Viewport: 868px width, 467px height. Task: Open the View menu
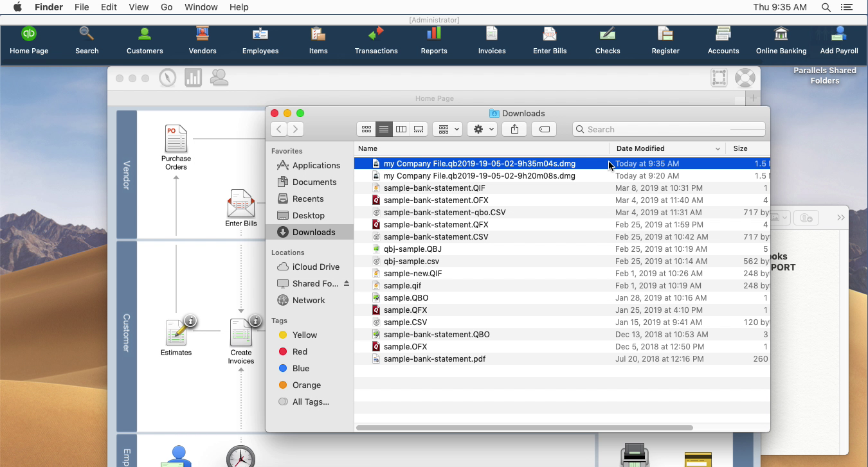(x=138, y=7)
